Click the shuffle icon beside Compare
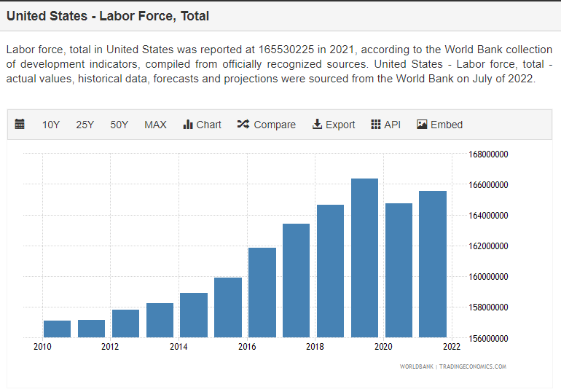561x392 pixels. click(243, 125)
